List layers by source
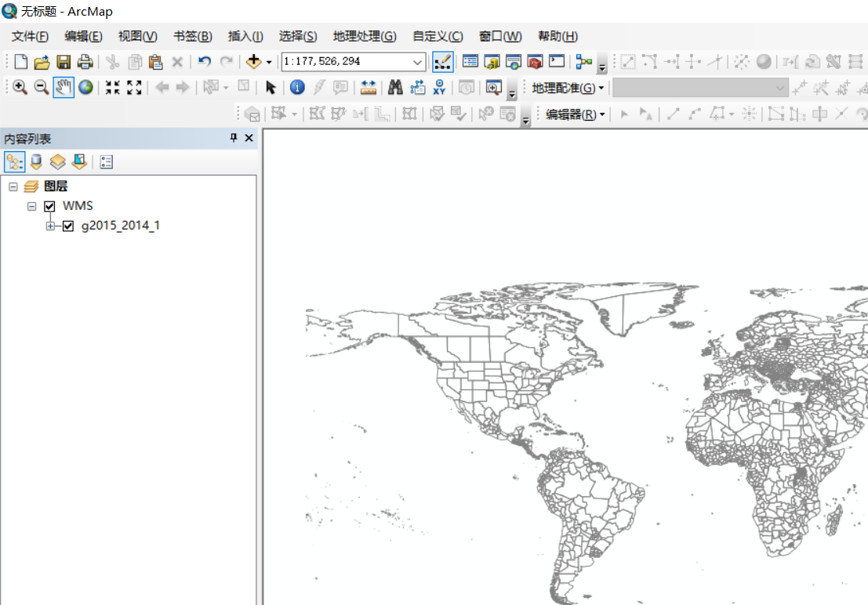The height and width of the screenshot is (605, 868). 36,162
